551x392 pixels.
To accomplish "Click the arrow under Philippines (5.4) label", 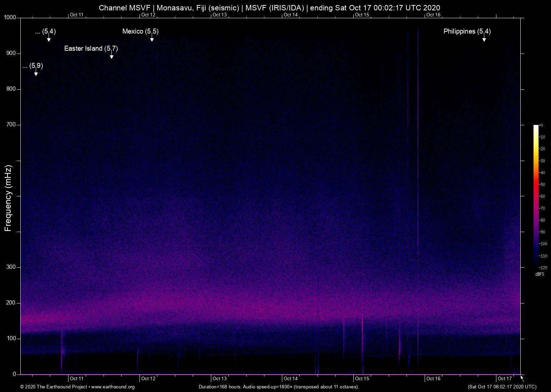I will 484,39.
